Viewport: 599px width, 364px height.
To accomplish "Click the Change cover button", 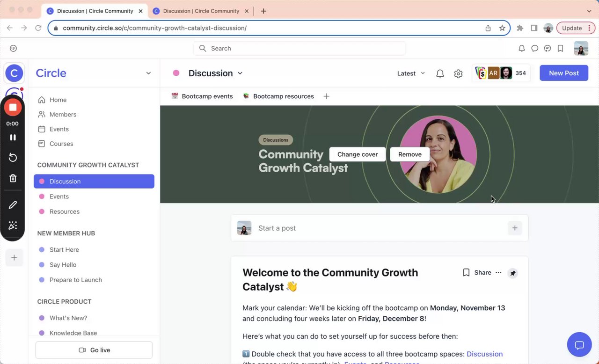I will (x=358, y=154).
